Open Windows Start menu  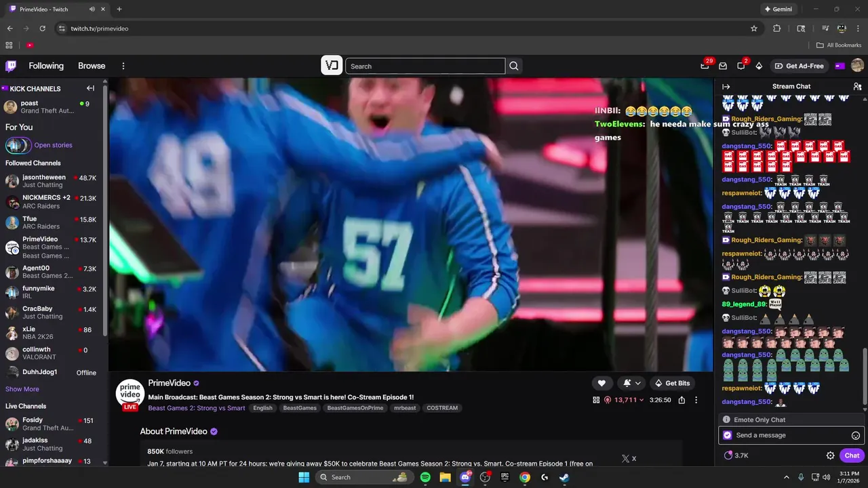(x=304, y=477)
